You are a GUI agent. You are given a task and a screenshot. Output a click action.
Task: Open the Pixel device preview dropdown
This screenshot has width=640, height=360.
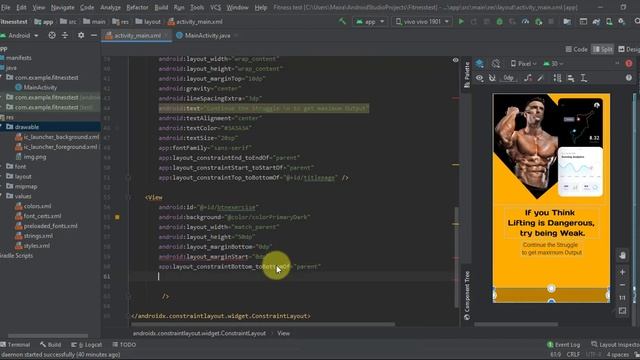pos(523,64)
